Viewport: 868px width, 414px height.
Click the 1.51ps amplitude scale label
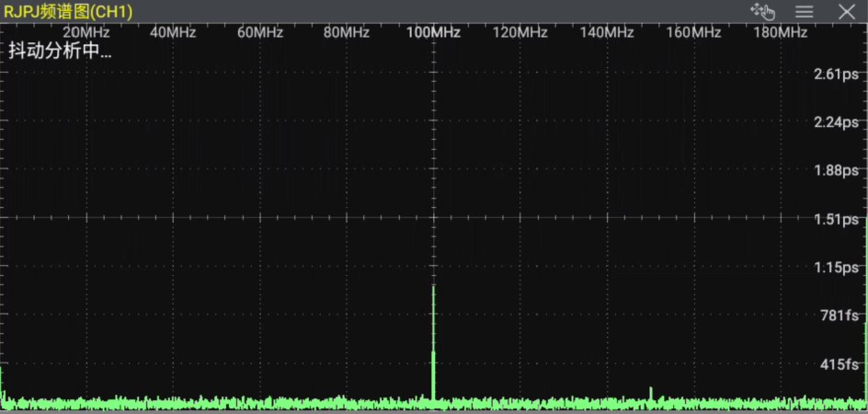[836, 220]
